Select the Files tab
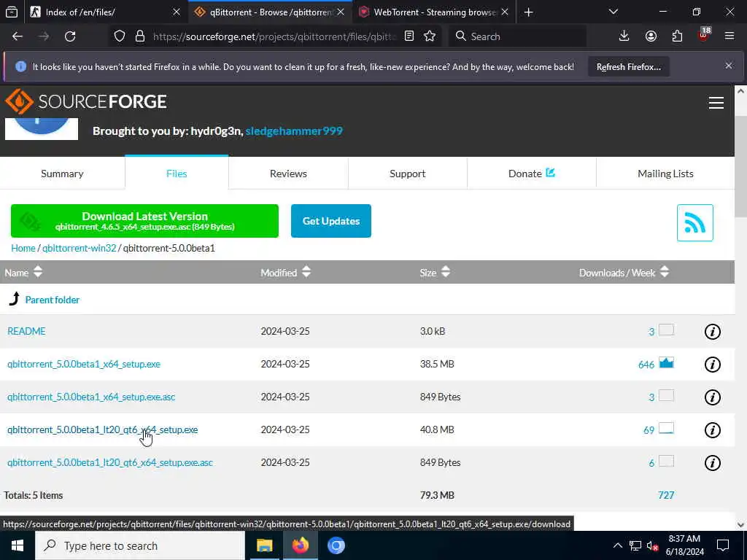Image resolution: width=747 pixels, height=560 pixels. coord(177,174)
